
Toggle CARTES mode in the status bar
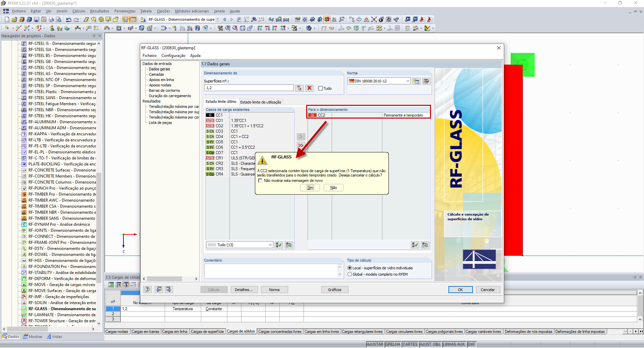410,344
